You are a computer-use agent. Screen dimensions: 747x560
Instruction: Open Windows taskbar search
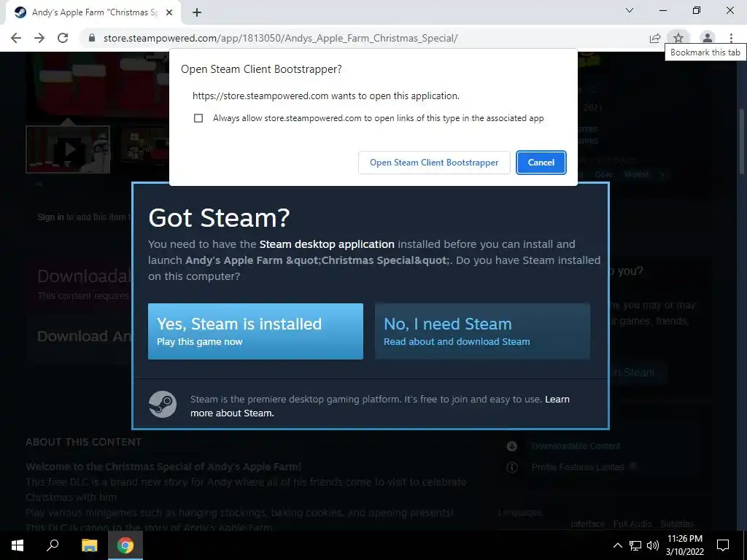tap(53, 545)
